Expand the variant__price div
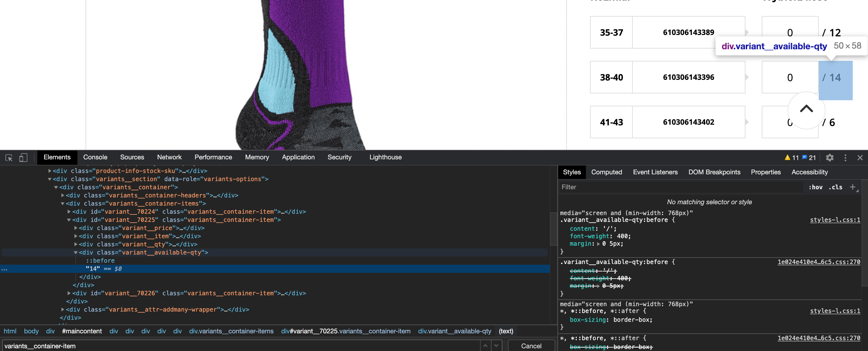The height and width of the screenshot is (351, 868). point(76,228)
